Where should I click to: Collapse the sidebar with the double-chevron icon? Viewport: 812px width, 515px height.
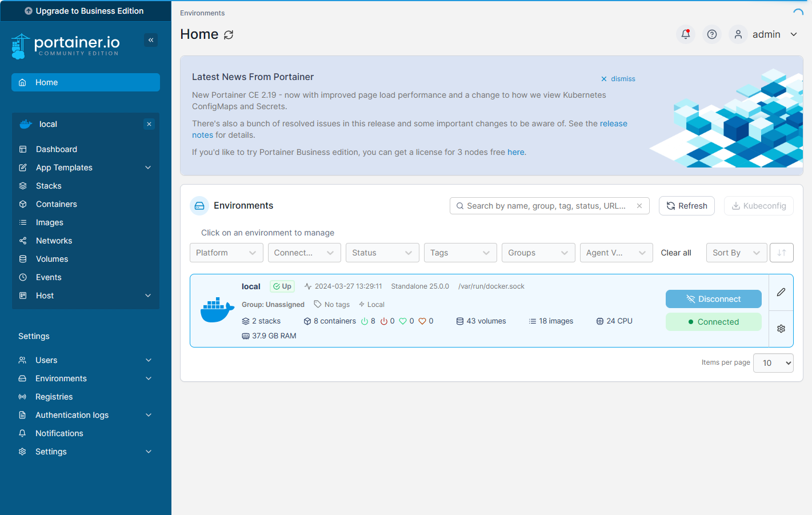(x=151, y=40)
